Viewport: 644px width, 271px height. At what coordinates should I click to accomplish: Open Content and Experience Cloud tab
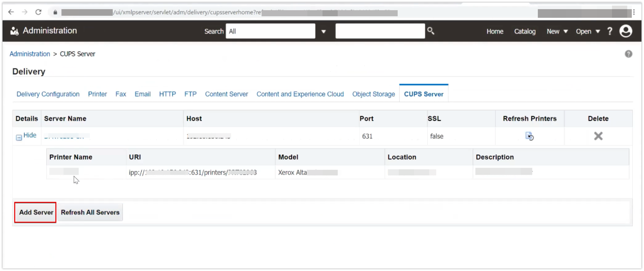[300, 94]
